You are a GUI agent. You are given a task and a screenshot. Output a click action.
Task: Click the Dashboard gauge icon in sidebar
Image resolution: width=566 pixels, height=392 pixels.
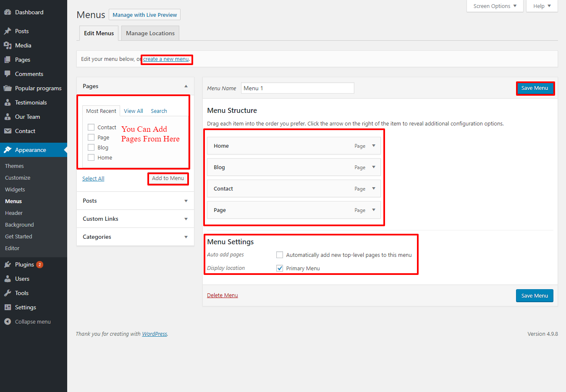point(8,12)
